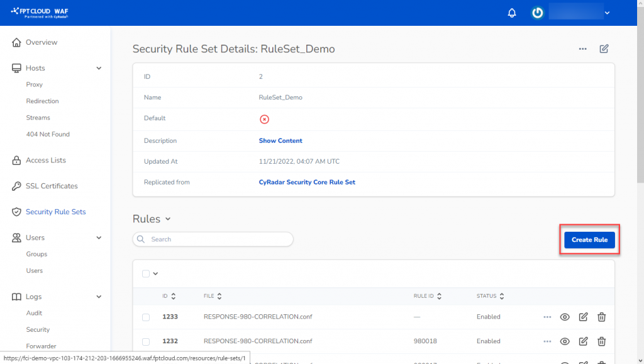Open more actions for rule 1232
Viewport: 644px width, 364px height.
click(x=547, y=341)
